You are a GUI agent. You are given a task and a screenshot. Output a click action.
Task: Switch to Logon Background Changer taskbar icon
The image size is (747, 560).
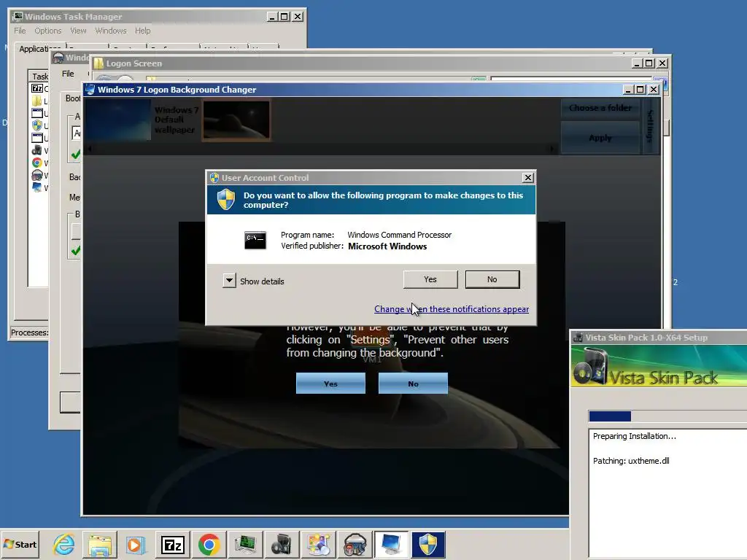coord(391,544)
